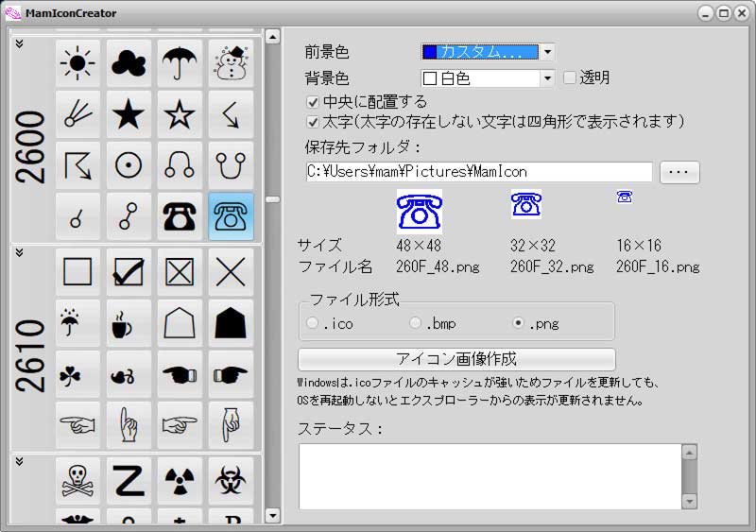Select the hot beverage cup icon
The width and height of the screenshot is (756, 532).
coord(129,323)
